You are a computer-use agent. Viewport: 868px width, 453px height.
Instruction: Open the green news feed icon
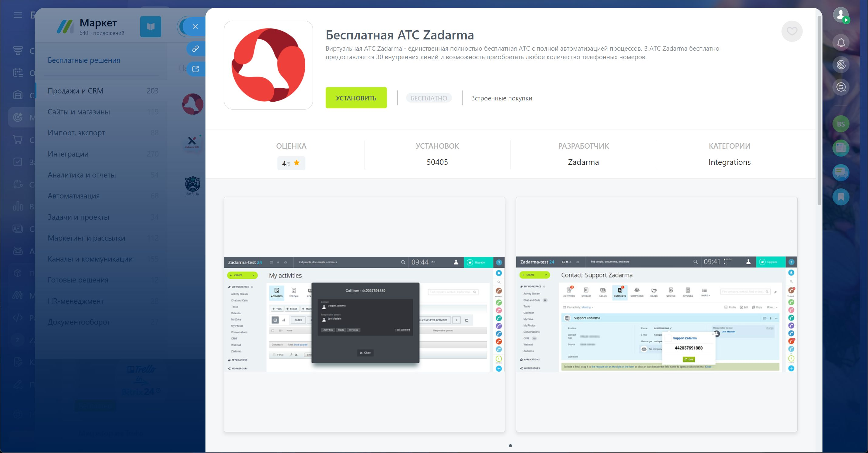click(x=841, y=148)
